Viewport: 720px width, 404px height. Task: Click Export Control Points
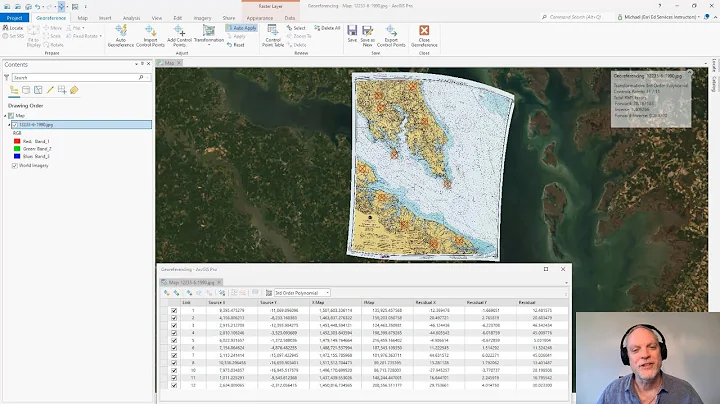tap(391, 36)
